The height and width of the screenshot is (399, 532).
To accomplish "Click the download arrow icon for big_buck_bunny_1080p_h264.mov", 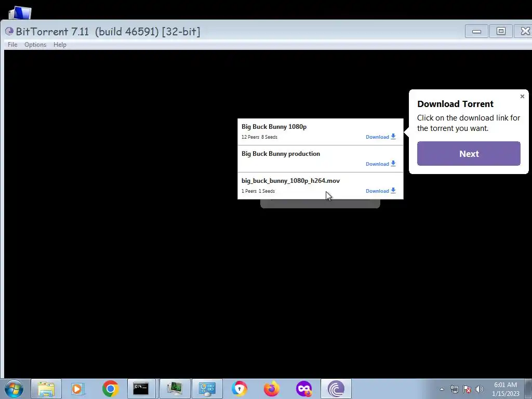I will (x=393, y=191).
